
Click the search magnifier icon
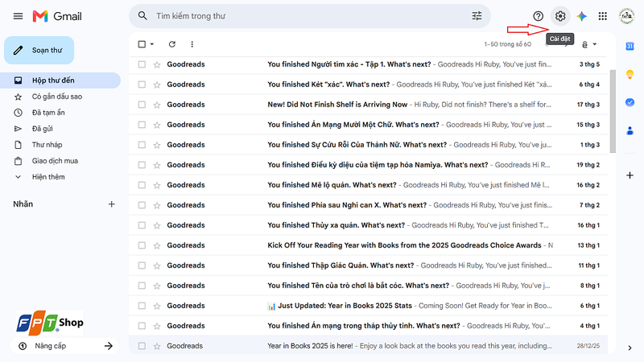(x=142, y=16)
